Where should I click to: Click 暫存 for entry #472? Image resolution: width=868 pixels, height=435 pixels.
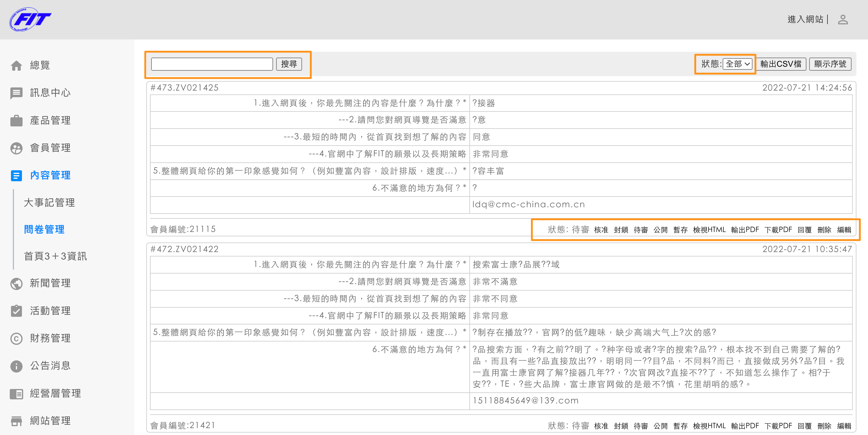point(680,426)
